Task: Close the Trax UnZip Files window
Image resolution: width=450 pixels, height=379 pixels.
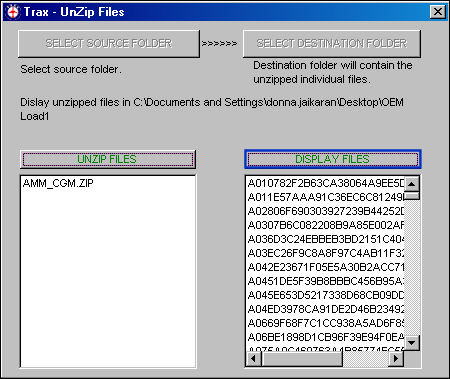Action: (438, 12)
